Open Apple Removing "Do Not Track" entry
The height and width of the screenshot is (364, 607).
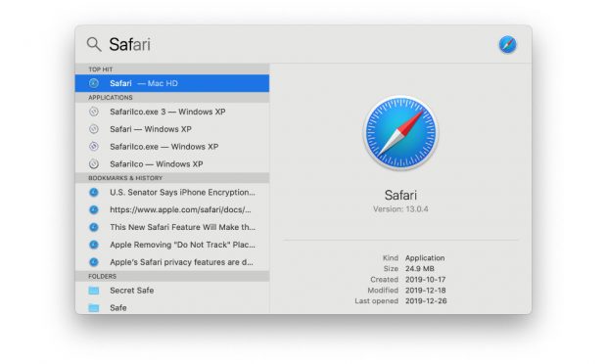point(172,245)
